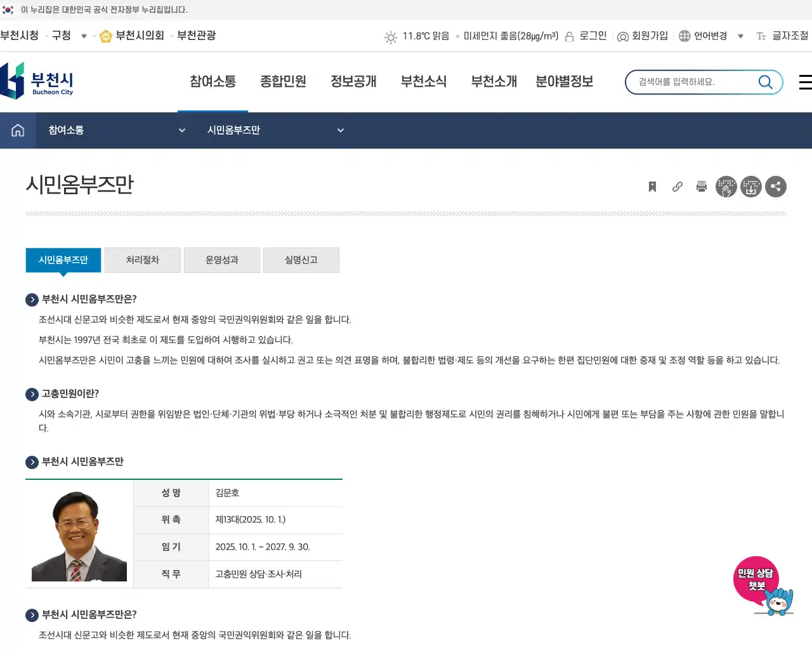Click the 로그인 link
812x650 pixels.
(593, 36)
